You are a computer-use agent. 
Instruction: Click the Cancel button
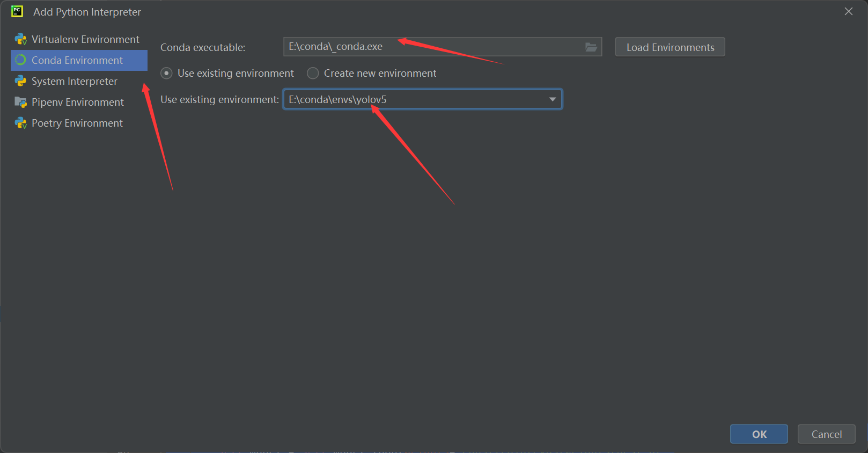point(827,434)
